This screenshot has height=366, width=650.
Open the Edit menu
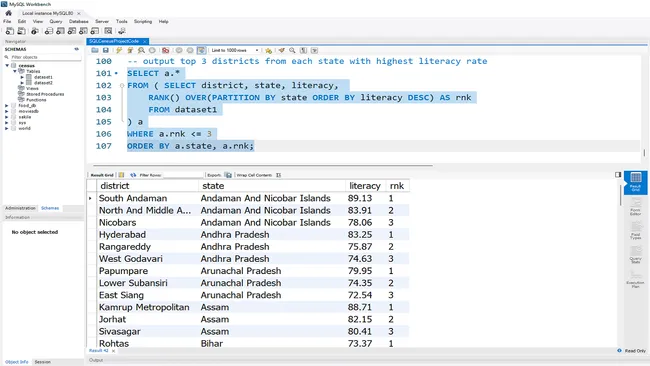tap(22, 22)
